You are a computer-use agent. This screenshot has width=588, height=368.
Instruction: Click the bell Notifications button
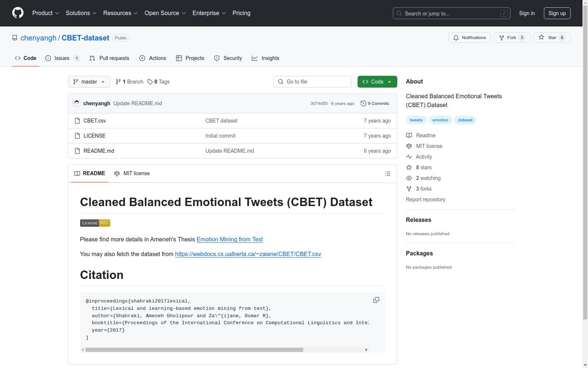tap(469, 38)
